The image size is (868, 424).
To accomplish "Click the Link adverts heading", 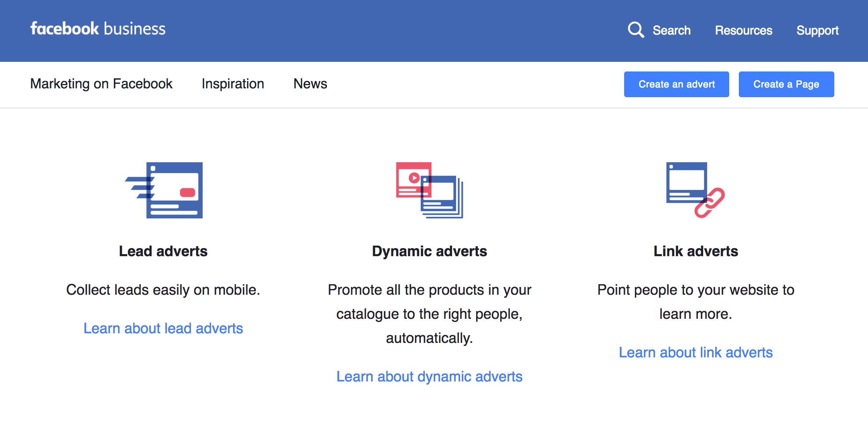I will click(696, 251).
